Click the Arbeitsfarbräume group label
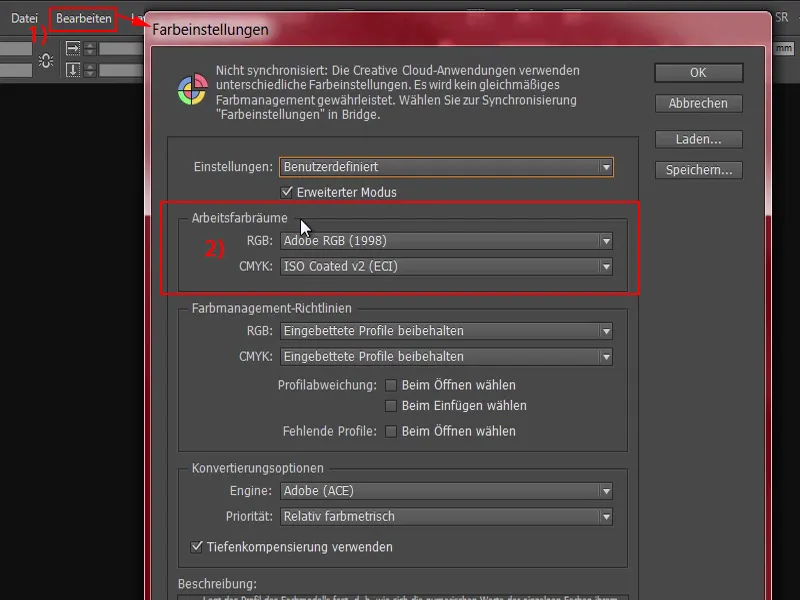Screen dimensions: 800x600 [x=239, y=218]
